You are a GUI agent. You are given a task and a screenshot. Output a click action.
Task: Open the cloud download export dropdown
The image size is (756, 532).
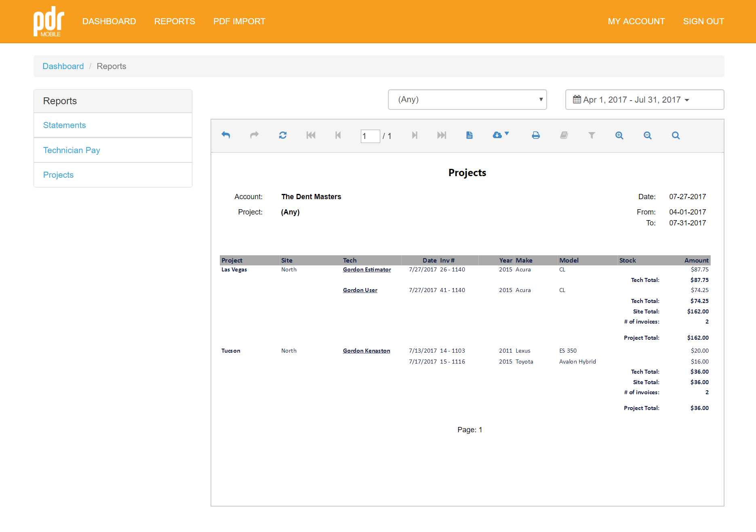pos(501,135)
